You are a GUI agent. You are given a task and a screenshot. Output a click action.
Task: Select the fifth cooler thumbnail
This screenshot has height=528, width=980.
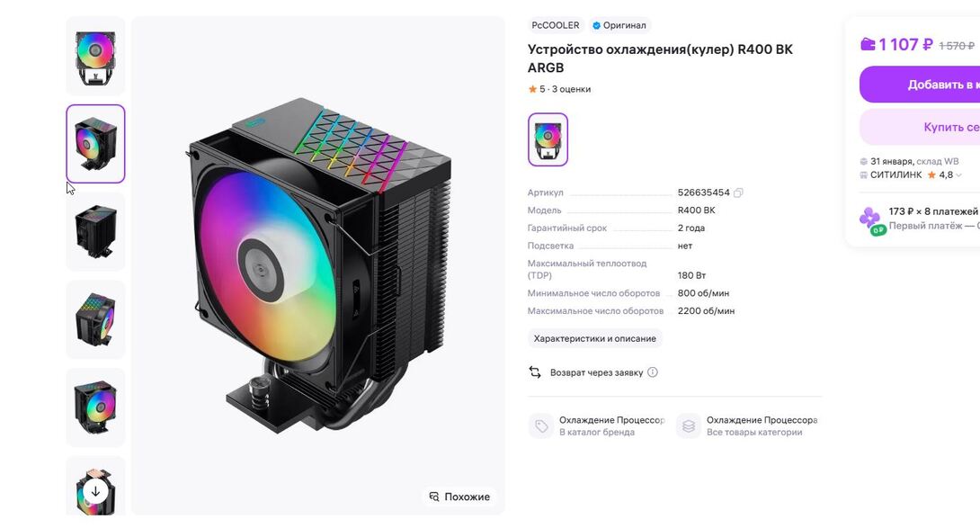pyautogui.click(x=95, y=407)
